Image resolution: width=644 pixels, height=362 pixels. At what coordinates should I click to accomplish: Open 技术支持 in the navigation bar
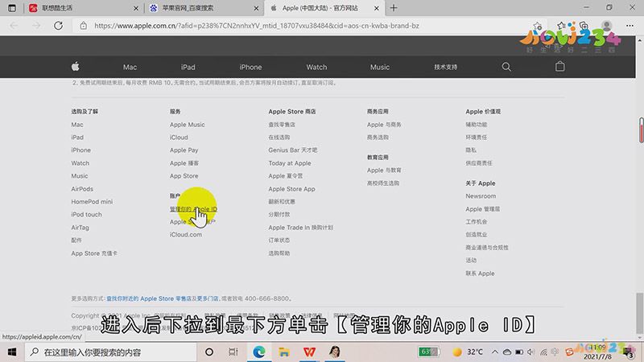click(446, 67)
